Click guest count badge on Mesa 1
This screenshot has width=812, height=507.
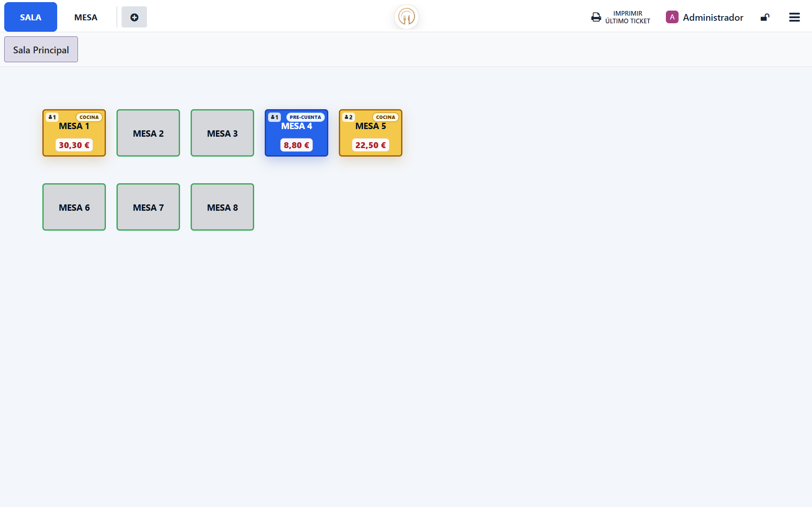tap(52, 117)
